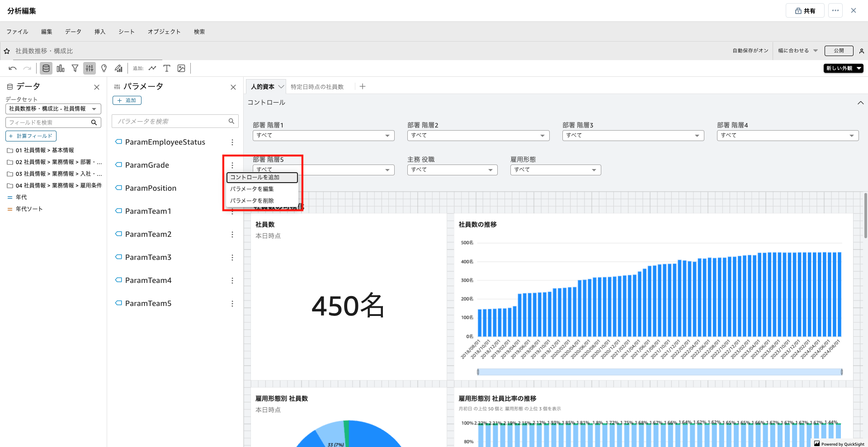Add a line chart visual icon
Viewport: 868px width, 447px height.
[x=152, y=68]
